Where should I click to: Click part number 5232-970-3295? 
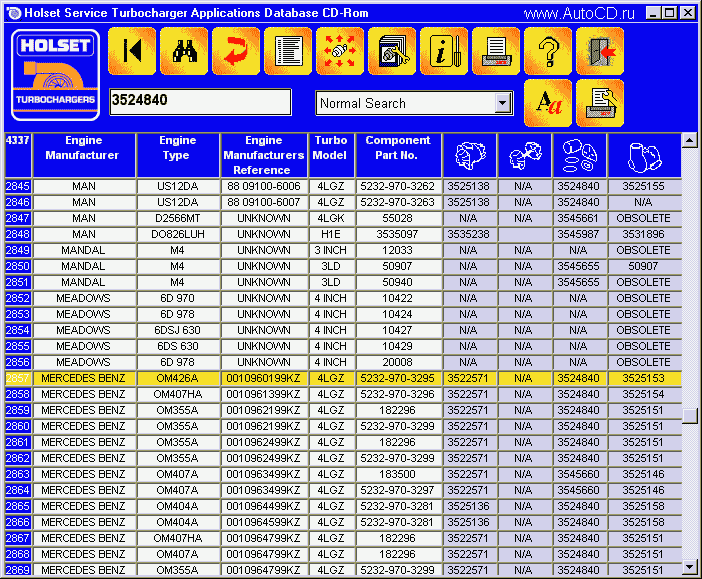point(398,378)
